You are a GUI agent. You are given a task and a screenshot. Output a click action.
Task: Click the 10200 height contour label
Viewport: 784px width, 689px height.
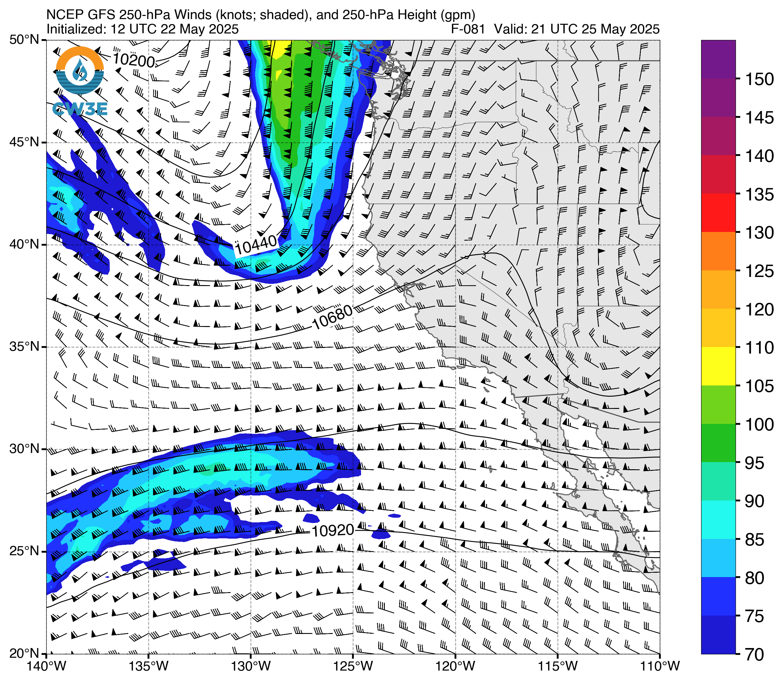pos(134,60)
